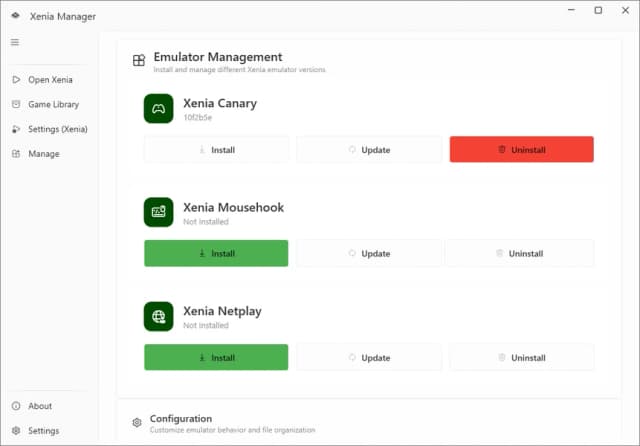Toggle the hamburger navigation menu
The width and height of the screenshot is (640, 446).
(15, 42)
